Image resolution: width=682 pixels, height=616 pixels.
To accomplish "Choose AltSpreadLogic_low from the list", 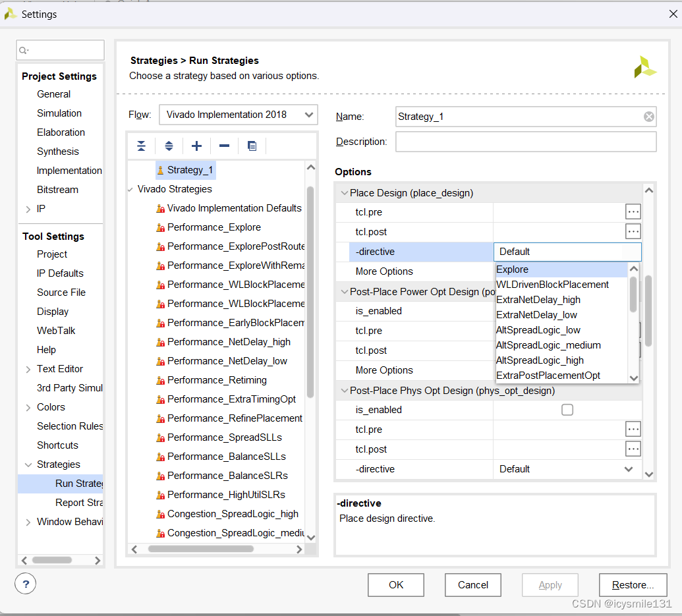I will 561,330.
